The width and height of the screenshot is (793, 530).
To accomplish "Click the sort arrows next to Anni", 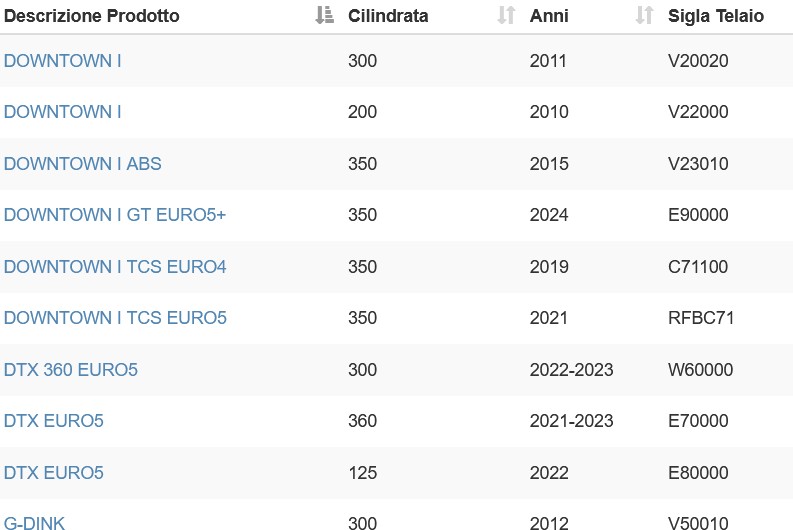I will [644, 15].
